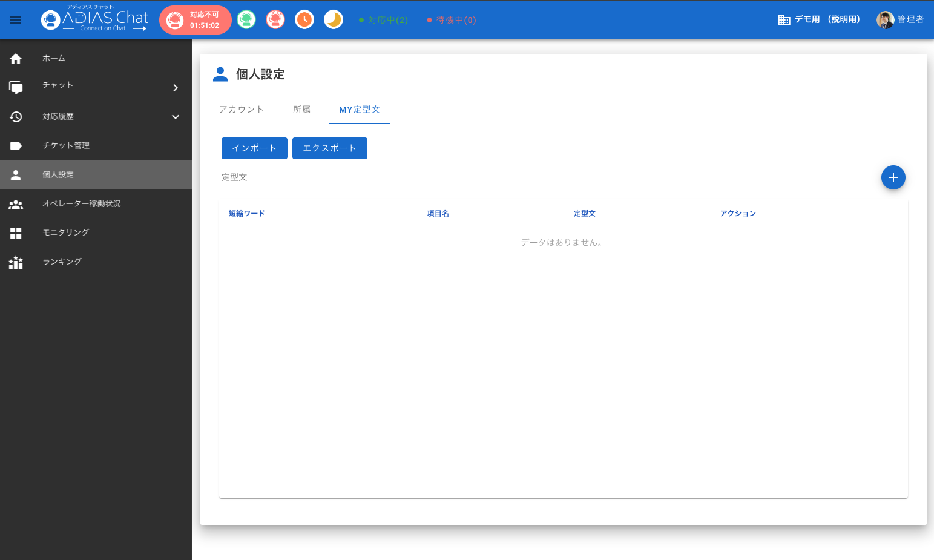
Task: Click the ランキング icon in sidebar
Action: point(16,262)
